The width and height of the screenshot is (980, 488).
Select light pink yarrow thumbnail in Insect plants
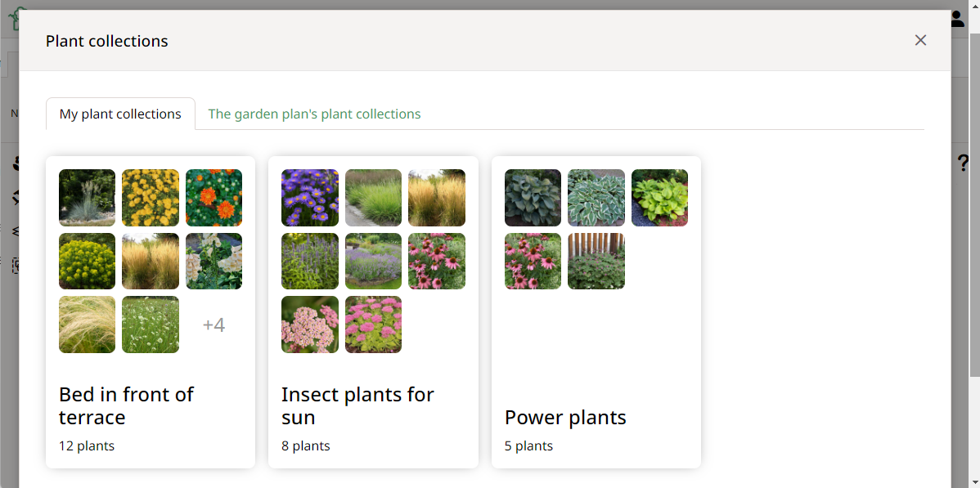[309, 325]
